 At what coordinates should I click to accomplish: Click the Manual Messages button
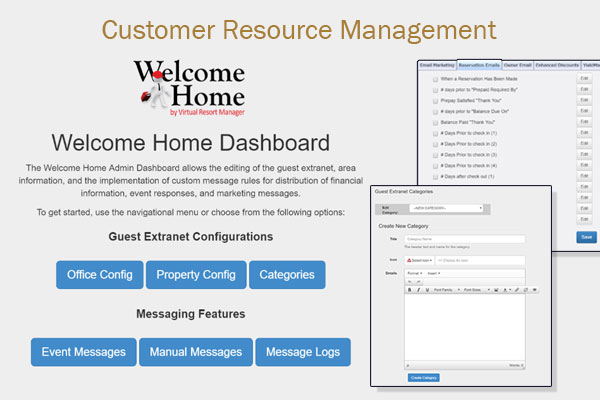pyautogui.click(x=196, y=352)
